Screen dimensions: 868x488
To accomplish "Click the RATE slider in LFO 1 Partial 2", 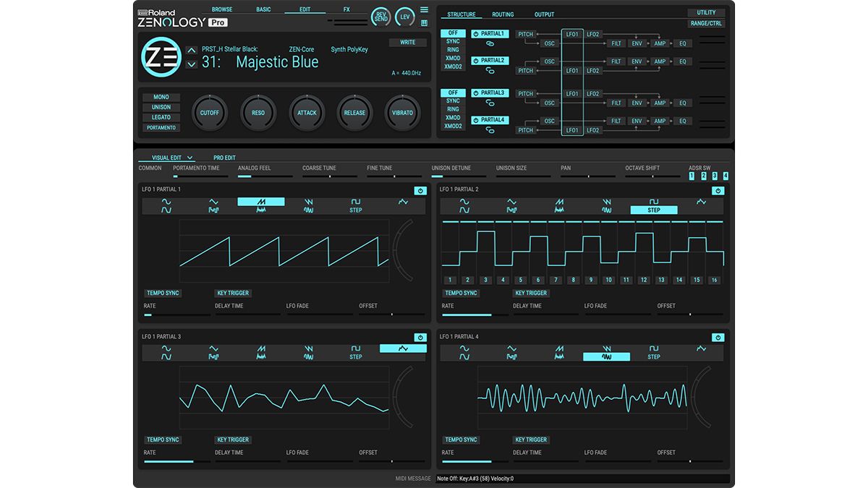I will 474,314.
